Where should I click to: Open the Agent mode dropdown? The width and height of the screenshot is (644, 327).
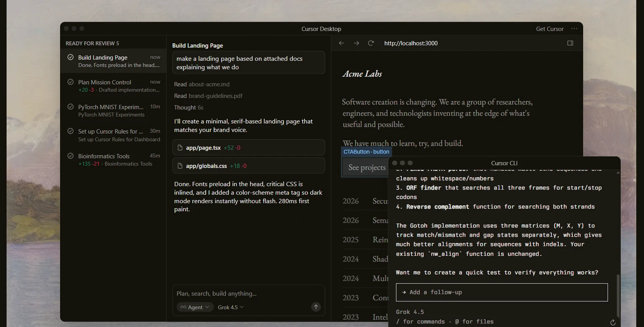(x=195, y=307)
